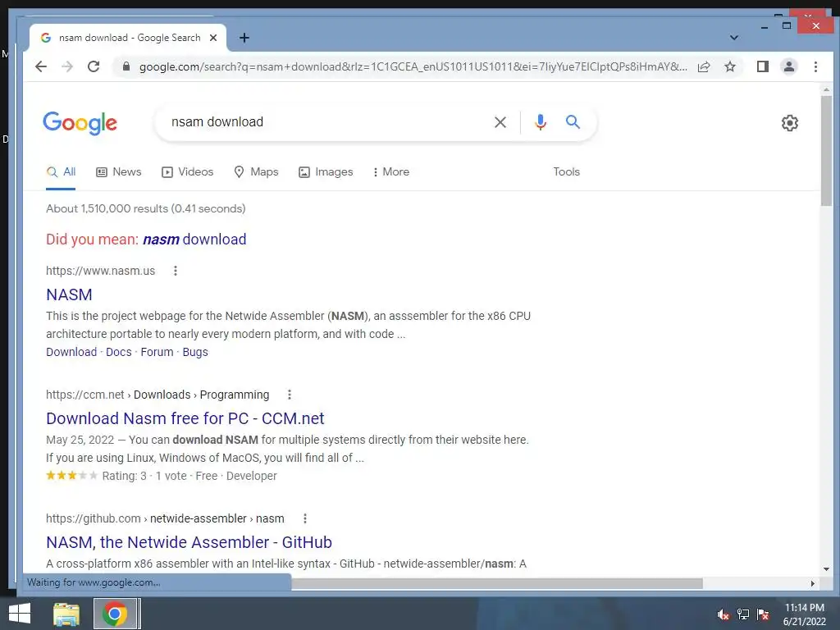Screen dimensions: 840x630
Task: Click the vertical scrollbar thumb
Action: coord(826,151)
